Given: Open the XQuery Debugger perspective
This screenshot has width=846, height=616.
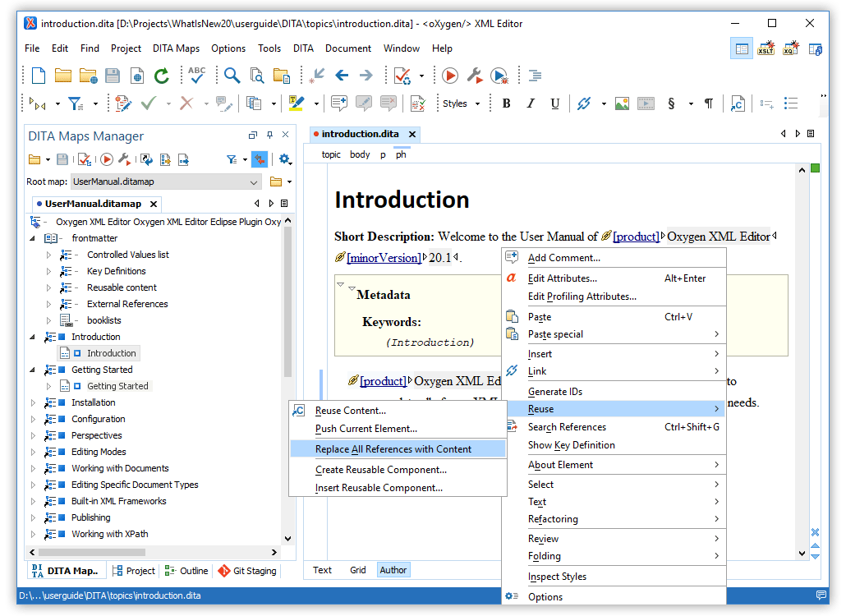Looking at the screenshot, I should pos(791,48).
